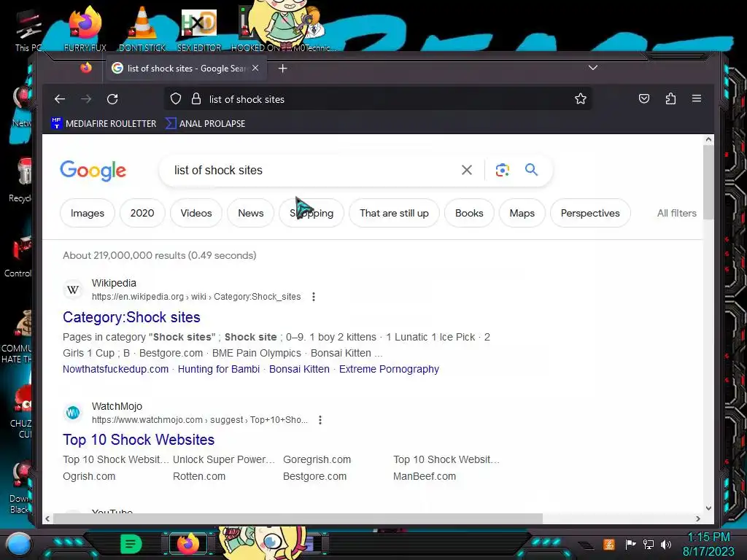Open the green chat app in taskbar
This screenshot has width=747, height=560.
tap(131, 544)
